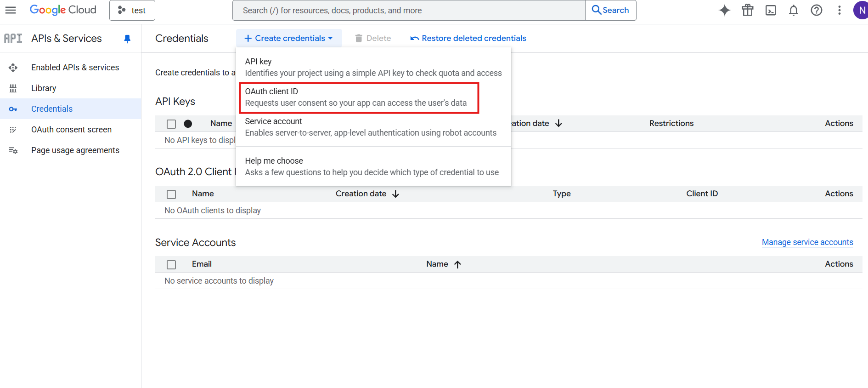868x388 pixels.
Task: Open the Gemini AI sparkle assistant
Action: tap(724, 10)
